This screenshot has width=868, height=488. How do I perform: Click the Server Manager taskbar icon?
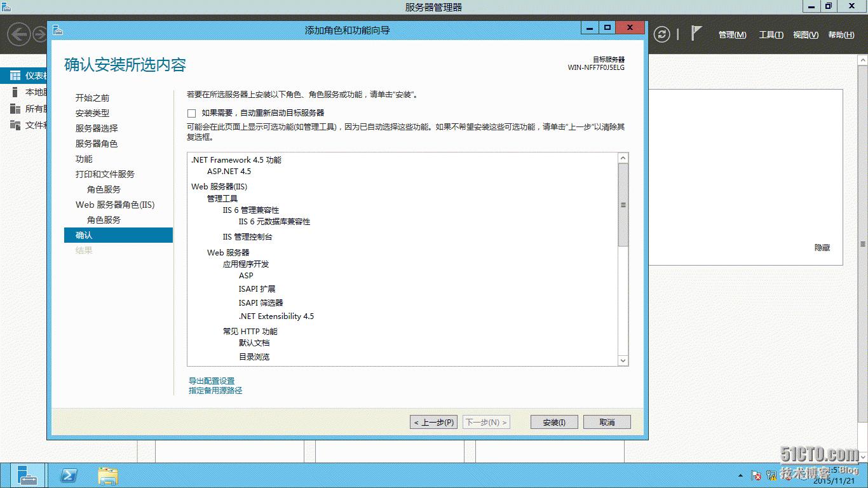(27, 475)
